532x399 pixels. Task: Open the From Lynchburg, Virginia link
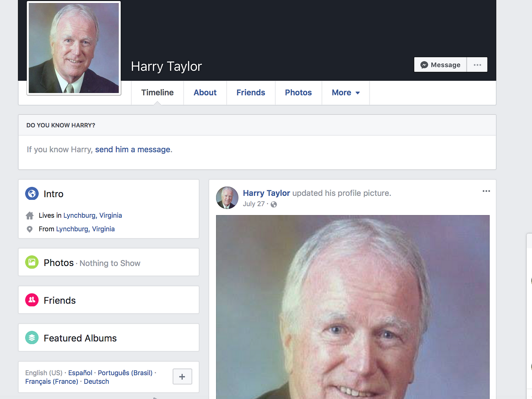point(85,229)
